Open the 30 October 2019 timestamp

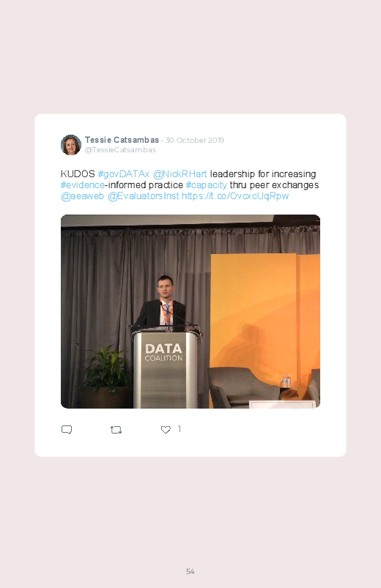coord(194,140)
